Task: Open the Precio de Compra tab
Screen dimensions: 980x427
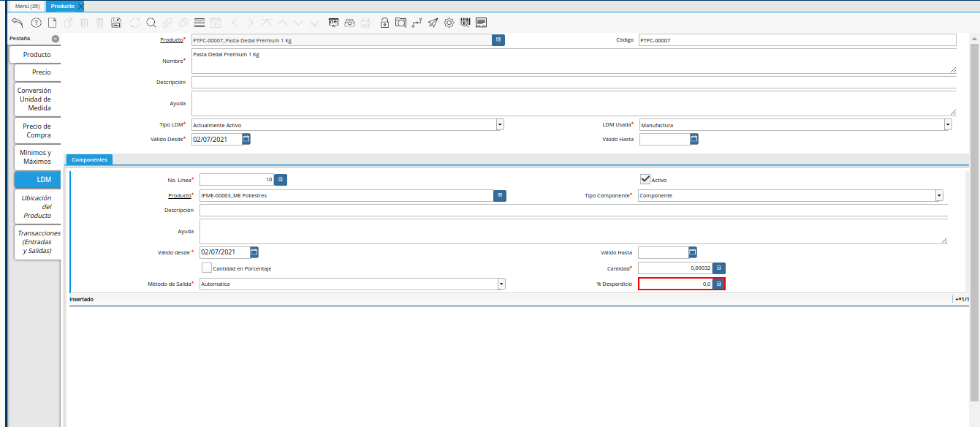Action: 39,130
